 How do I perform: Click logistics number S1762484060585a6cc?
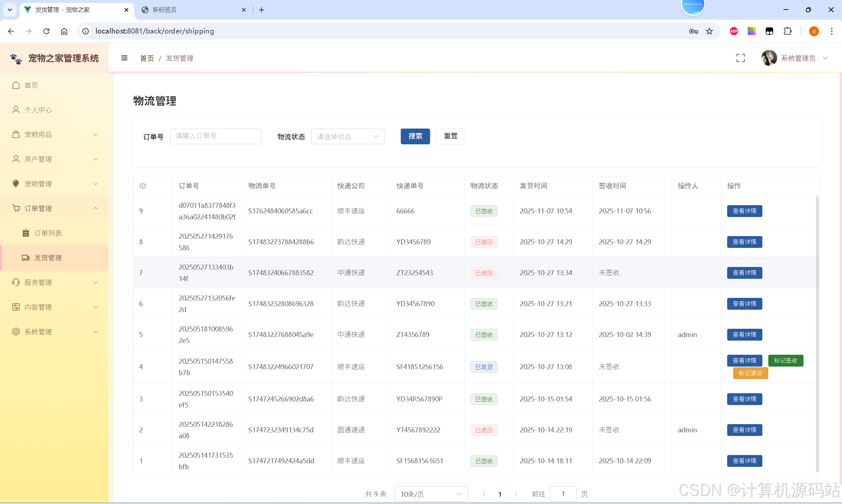[x=280, y=211]
